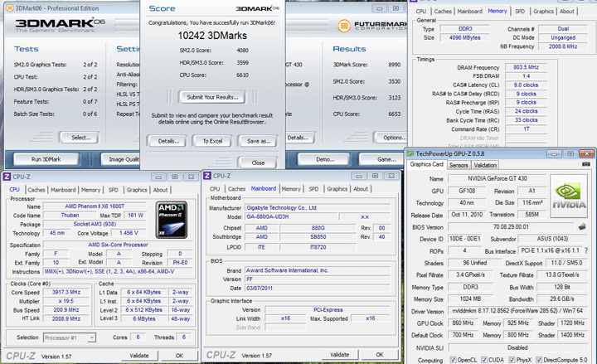Click OK in the Processor CPU-Z window

[179, 356]
